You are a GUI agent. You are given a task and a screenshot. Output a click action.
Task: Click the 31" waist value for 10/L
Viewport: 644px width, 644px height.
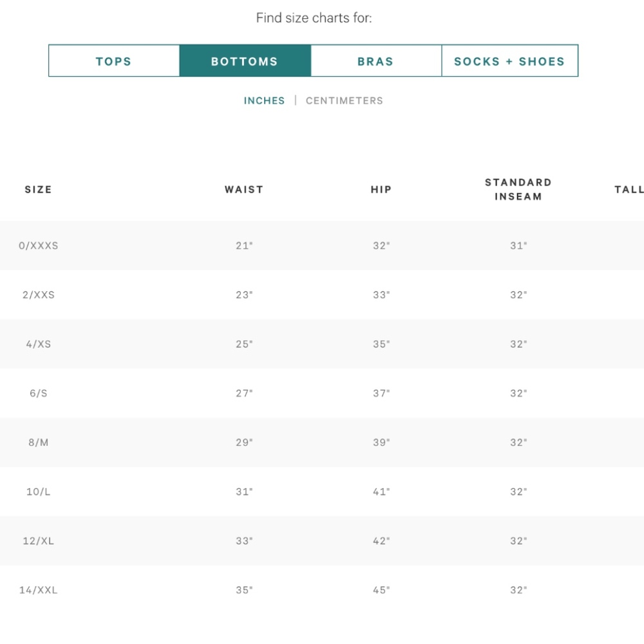coord(244,491)
